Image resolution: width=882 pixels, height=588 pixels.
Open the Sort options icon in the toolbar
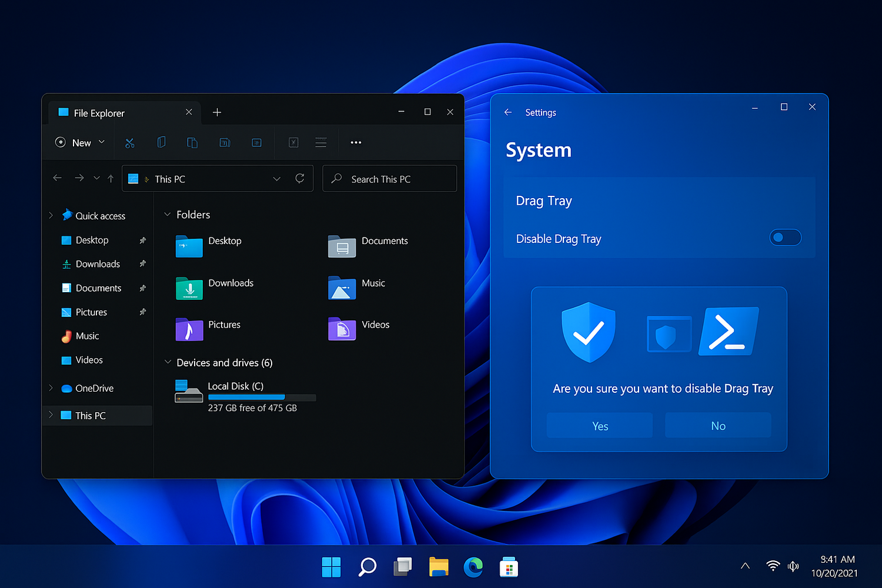[x=320, y=142]
